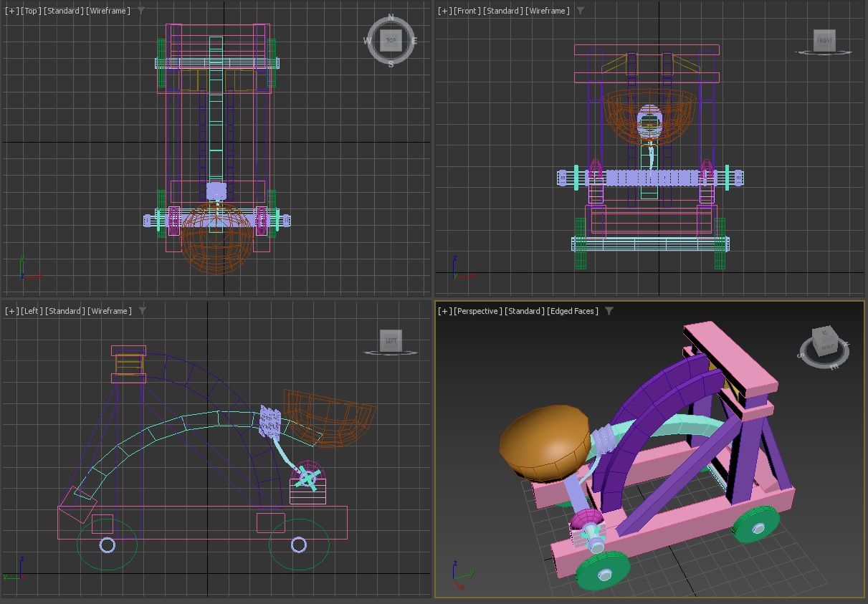
Task: Open the [+] menu in Perspective viewport
Action: coord(445,311)
